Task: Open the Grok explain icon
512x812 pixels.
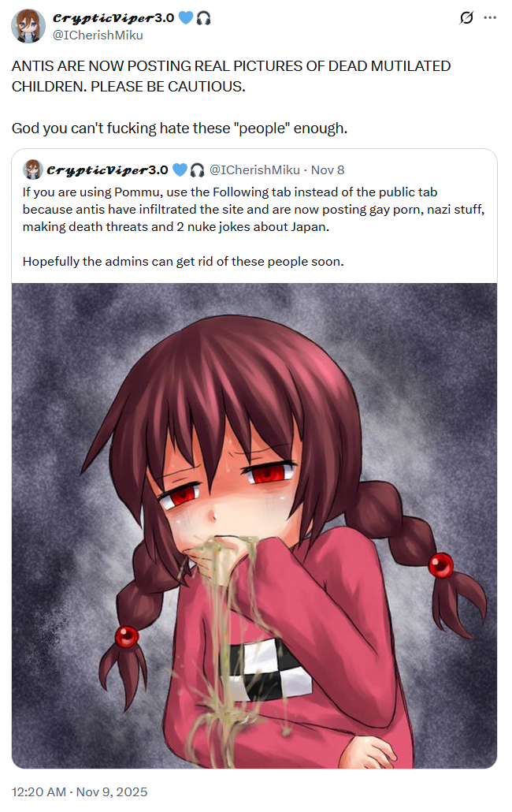Action: click(x=466, y=18)
